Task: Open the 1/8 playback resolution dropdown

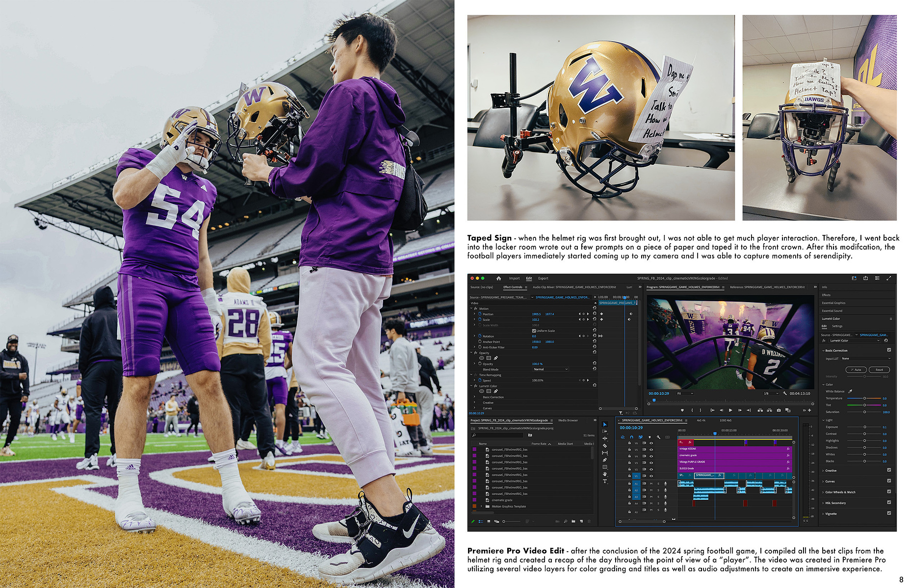Action: (x=771, y=393)
